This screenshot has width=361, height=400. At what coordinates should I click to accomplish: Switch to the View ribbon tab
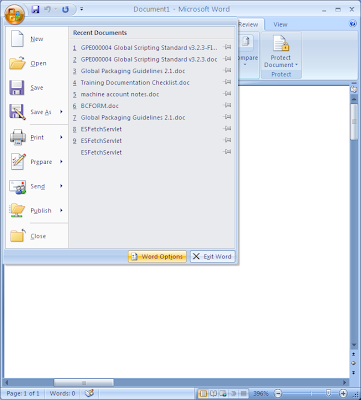tap(280, 25)
